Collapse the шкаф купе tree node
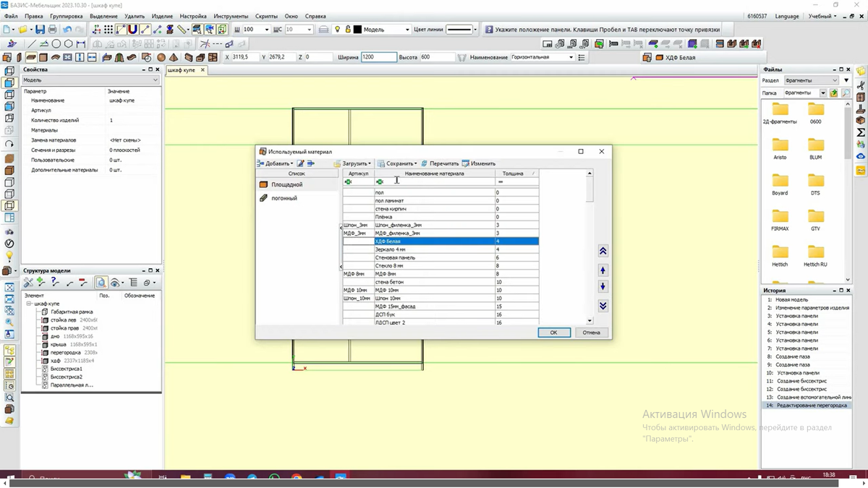Viewport: 868px width, 488px height. click(28, 304)
